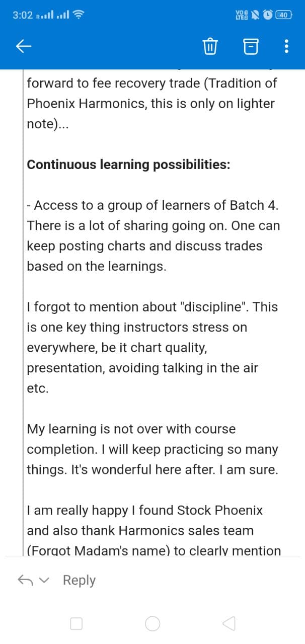Tap the Android home circle button

pyautogui.click(x=152, y=624)
